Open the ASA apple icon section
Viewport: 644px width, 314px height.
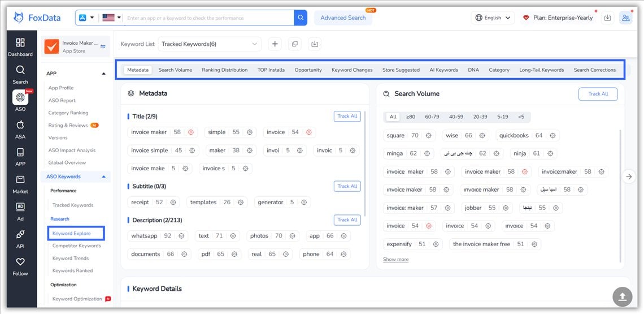20,130
